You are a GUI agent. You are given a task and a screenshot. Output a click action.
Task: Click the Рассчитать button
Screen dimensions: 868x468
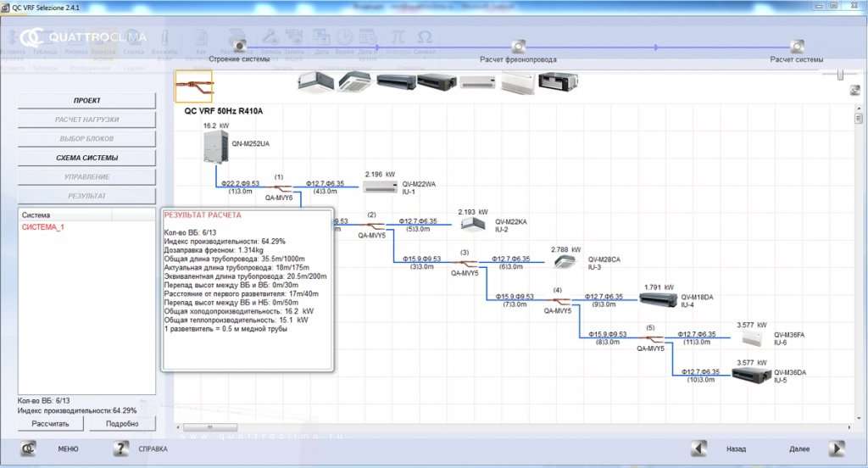pyautogui.click(x=50, y=424)
